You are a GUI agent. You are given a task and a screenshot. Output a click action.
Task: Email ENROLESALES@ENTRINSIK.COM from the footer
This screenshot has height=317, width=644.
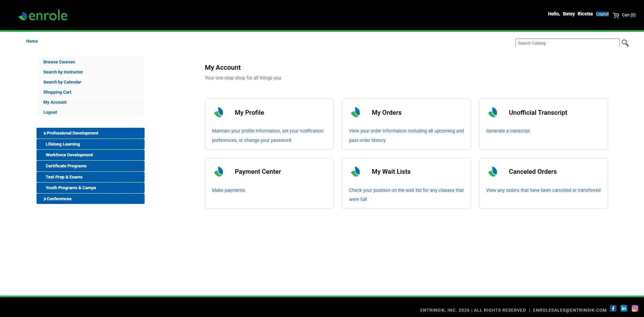point(569,310)
